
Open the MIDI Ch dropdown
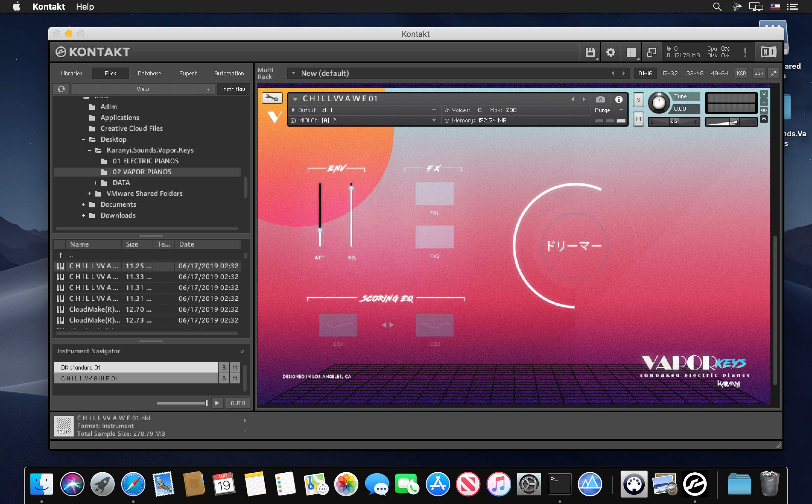pyautogui.click(x=364, y=120)
